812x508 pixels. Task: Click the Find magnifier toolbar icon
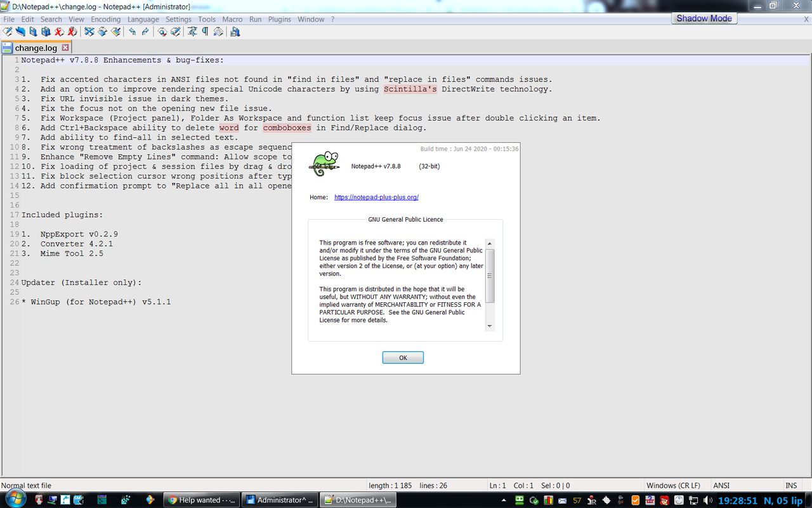click(162, 31)
